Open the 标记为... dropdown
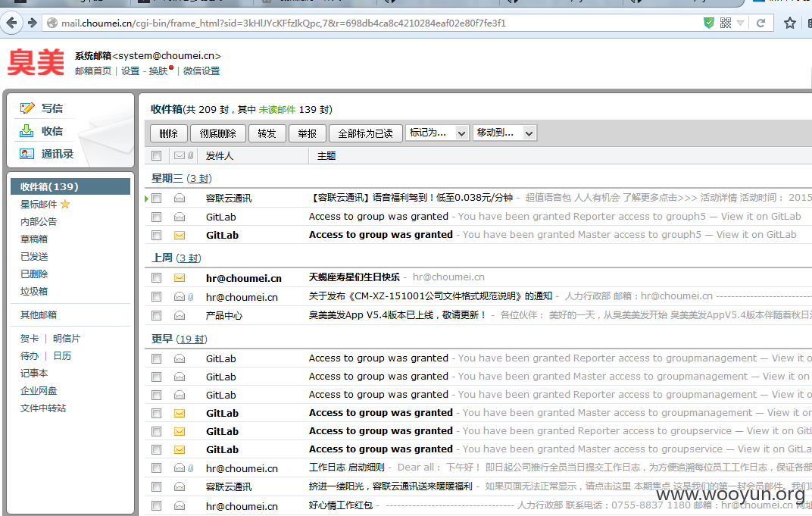The height and width of the screenshot is (516, 812). pos(438,133)
